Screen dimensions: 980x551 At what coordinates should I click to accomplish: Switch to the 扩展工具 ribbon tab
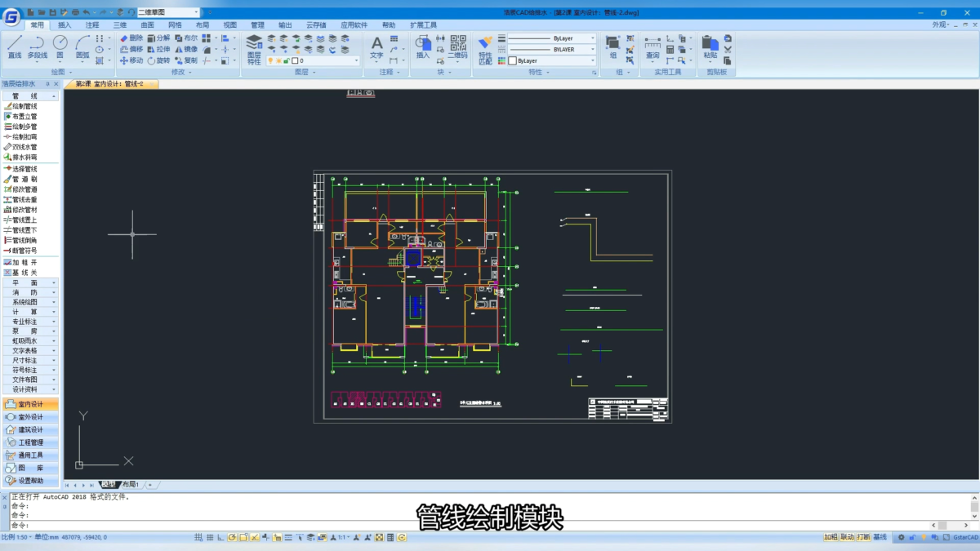pyautogui.click(x=423, y=25)
